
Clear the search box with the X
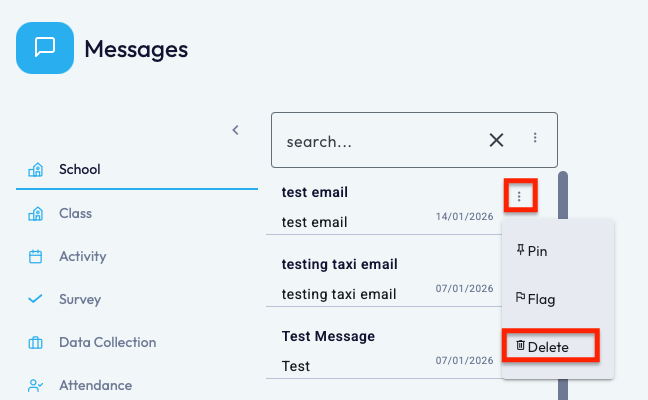[x=496, y=140]
